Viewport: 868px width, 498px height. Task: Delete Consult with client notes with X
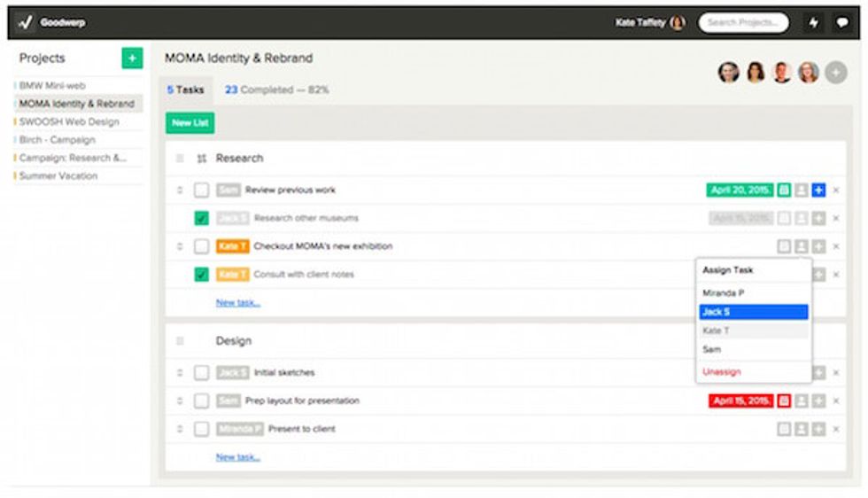click(836, 275)
